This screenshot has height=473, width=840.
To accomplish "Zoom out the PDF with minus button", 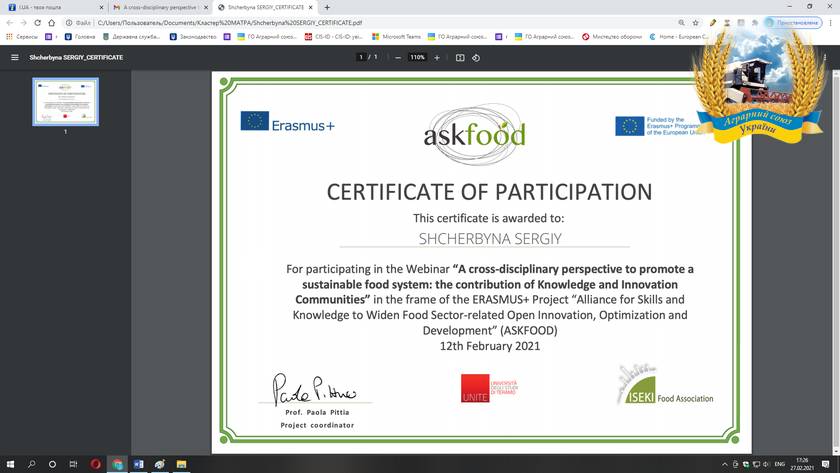I will [x=398, y=57].
